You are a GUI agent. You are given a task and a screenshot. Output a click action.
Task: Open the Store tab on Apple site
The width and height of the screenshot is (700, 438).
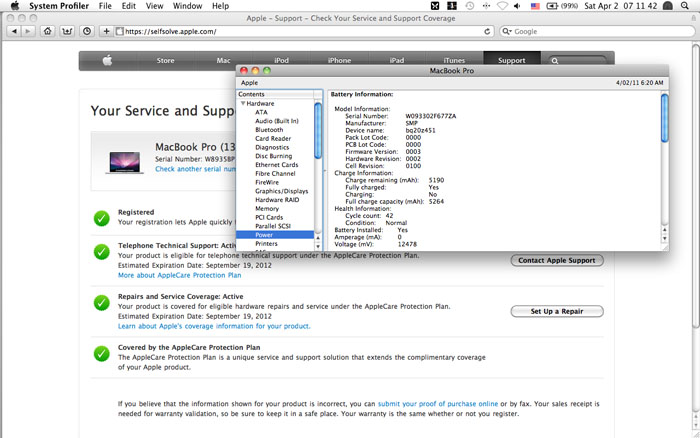(x=165, y=60)
